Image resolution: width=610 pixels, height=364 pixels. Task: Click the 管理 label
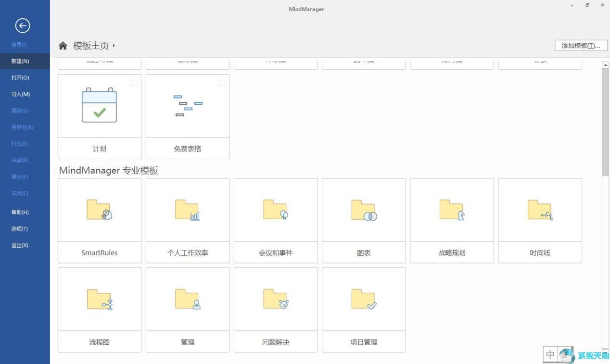[188, 342]
